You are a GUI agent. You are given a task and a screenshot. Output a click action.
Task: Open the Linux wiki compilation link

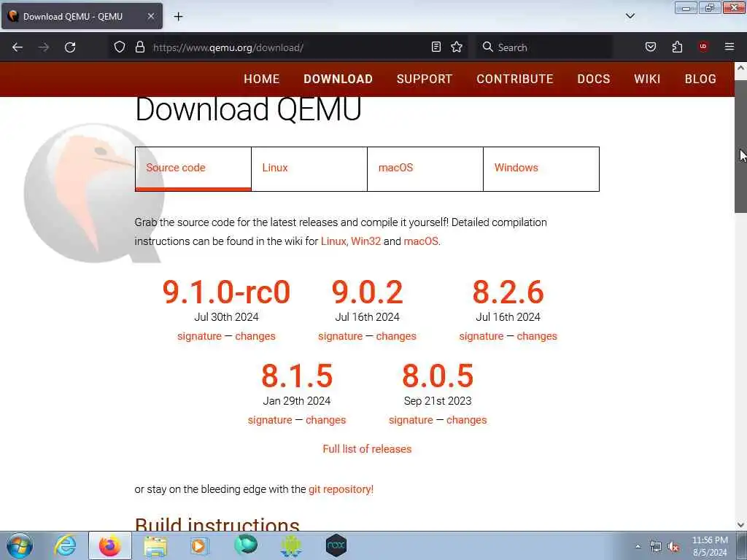[x=333, y=241]
